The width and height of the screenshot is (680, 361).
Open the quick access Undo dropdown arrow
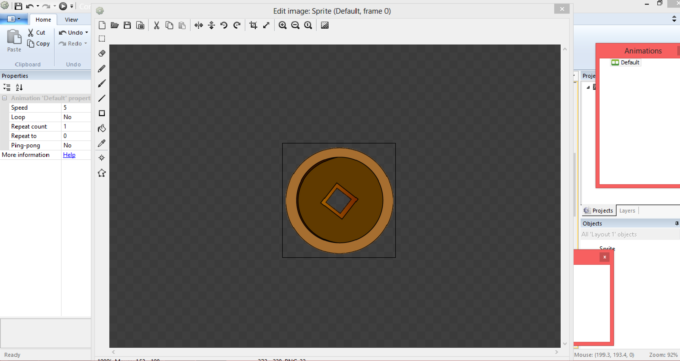click(x=38, y=6)
